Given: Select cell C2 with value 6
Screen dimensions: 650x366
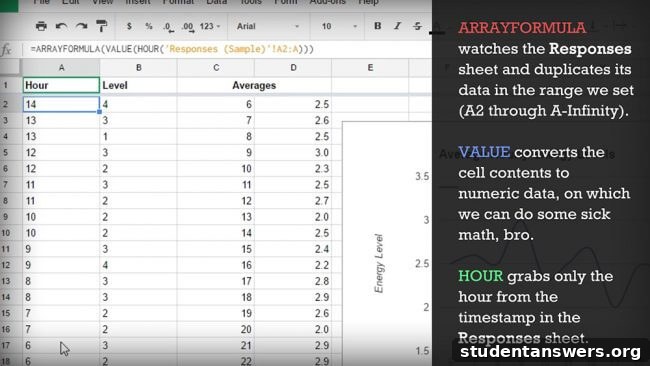Looking at the screenshot, I should pyautogui.click(x=216, y=104).
